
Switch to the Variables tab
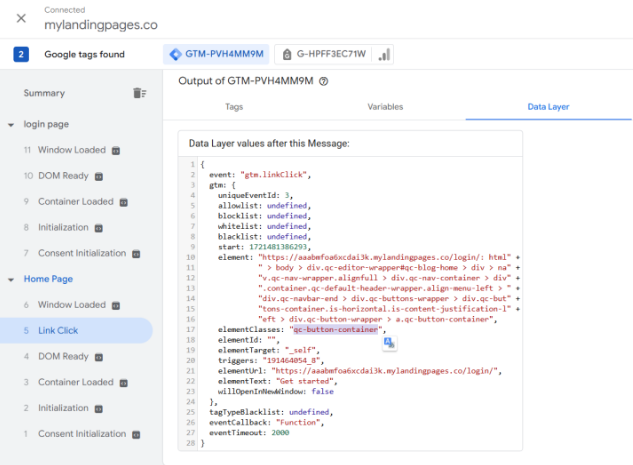tap(385, 105)
